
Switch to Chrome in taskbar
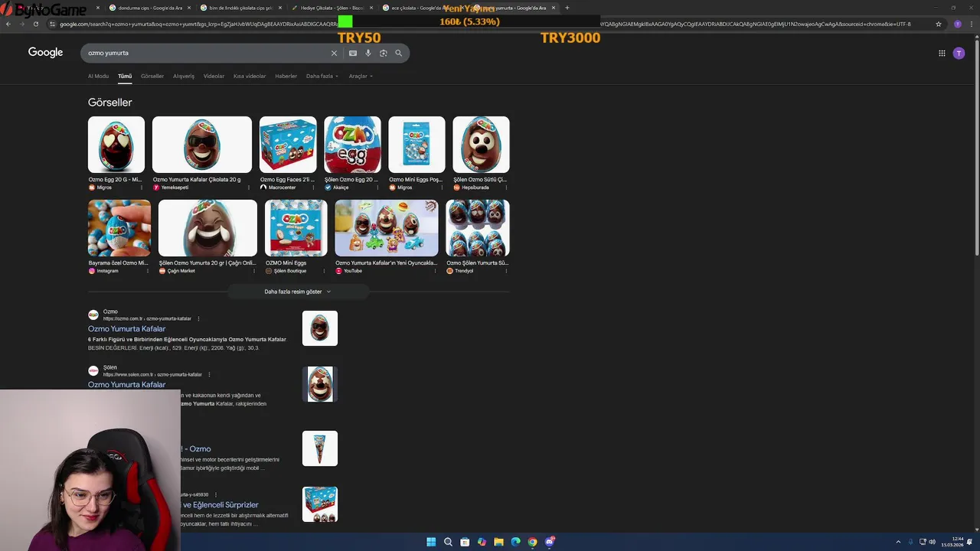pos(532,542)
